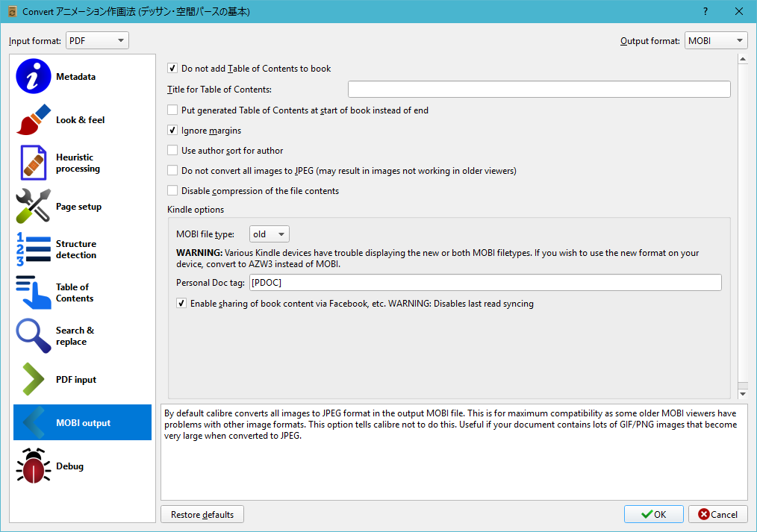Click the Structure detection numbered list icon
The width and height of the screenshot is (757, 532).
34,249
